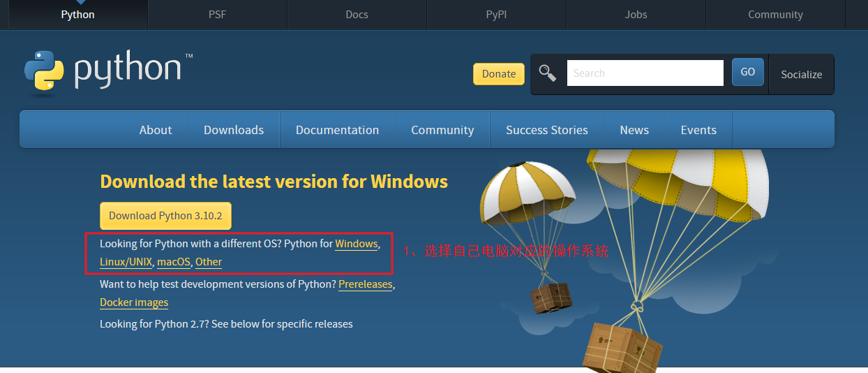Open the Docker images link
Image resolution: width=868 pixels, height=373 pixels.
[x=134, y=302]
